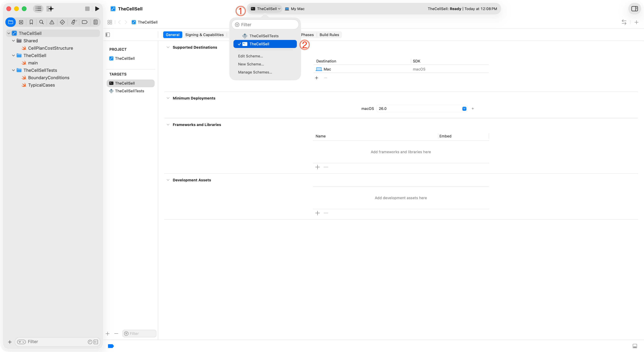Open the Breakpoint navigator icon
This screenshot has height=352, width=644.
click(85, 22)
